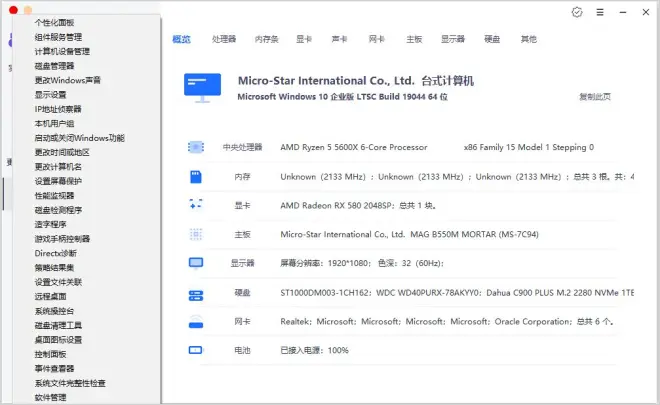
Task: Click the hard disk (硬盘) row icon
Action: [x=195, y=294]
